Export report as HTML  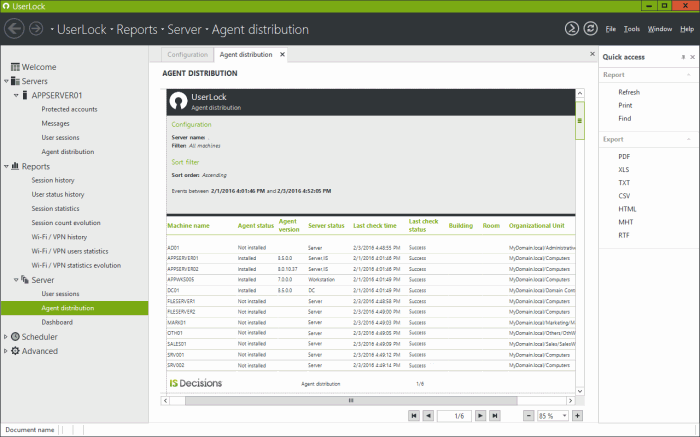tap(627, 209)
